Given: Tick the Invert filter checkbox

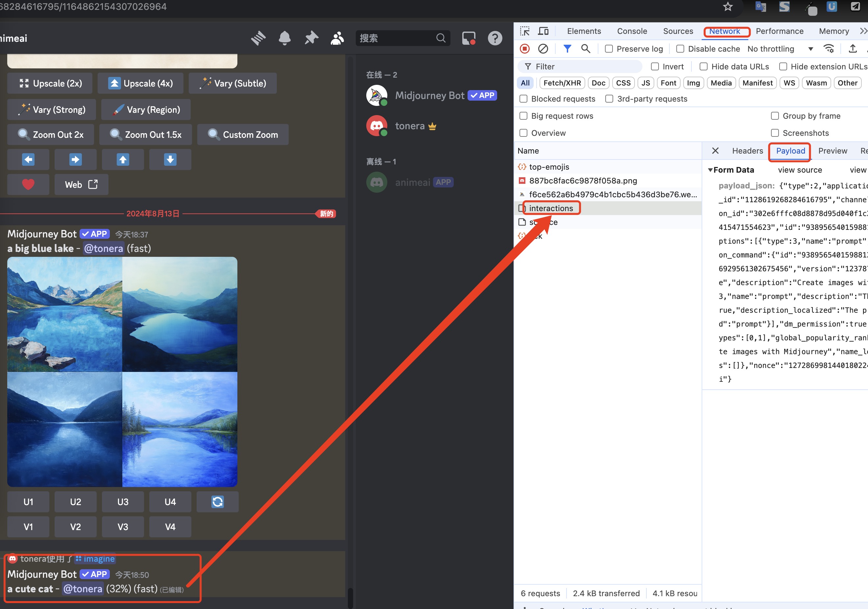Looking at the screenshot, I should (655, 66).
